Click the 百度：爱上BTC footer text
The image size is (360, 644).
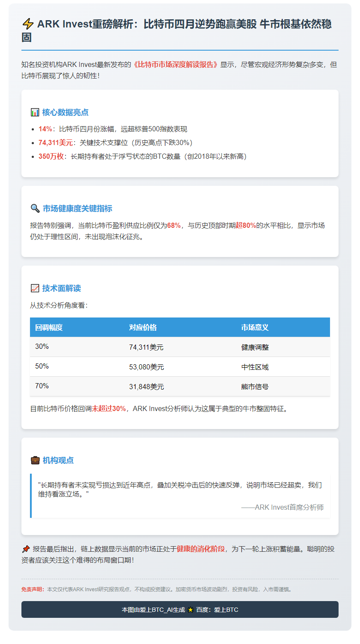(217, 610)
